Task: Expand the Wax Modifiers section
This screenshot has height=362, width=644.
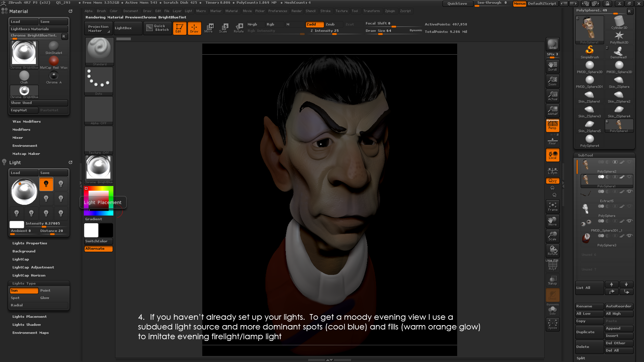Action: [x=26, y=121]
